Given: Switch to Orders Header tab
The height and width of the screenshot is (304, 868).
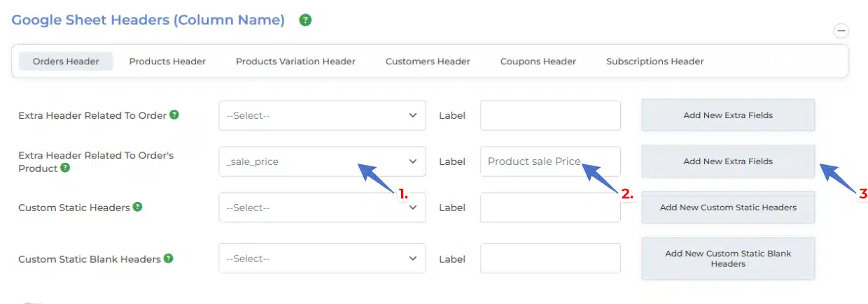Looking at the screenshot, I should [66, 61].
